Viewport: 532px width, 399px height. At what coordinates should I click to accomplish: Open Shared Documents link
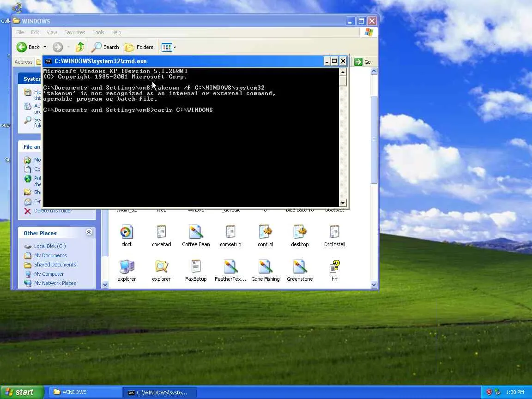point(55,264)
